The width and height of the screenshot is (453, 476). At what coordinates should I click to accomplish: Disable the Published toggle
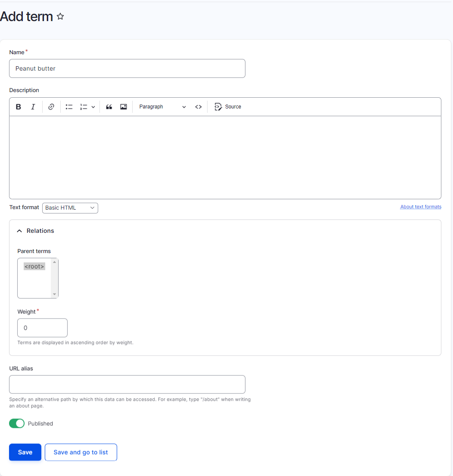(17, 423)
